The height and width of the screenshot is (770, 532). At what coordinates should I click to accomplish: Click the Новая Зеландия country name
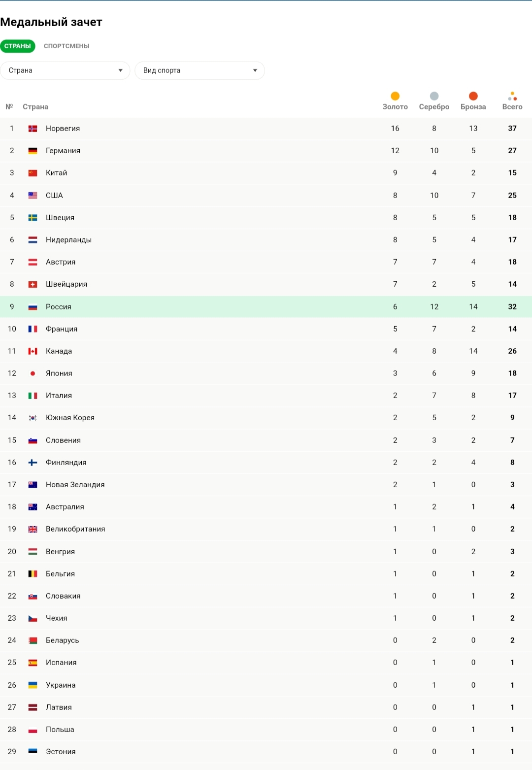75,485
